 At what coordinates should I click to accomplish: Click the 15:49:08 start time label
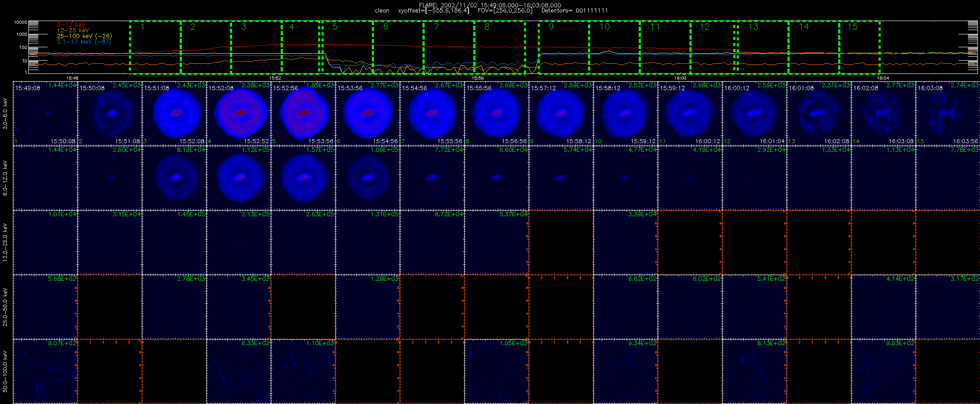coord(28,88)
